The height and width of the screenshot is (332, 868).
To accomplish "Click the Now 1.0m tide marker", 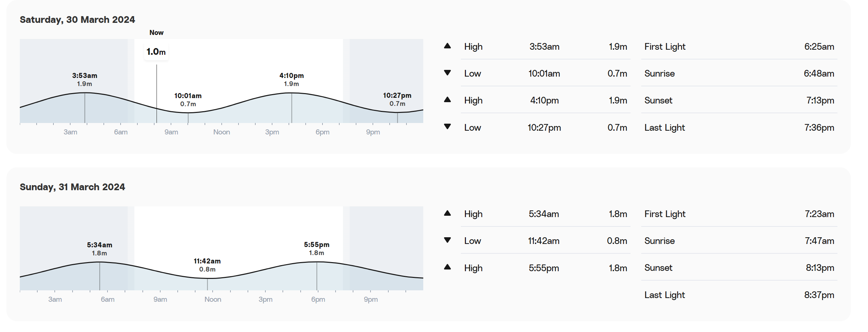I will (x=156, y=51).
